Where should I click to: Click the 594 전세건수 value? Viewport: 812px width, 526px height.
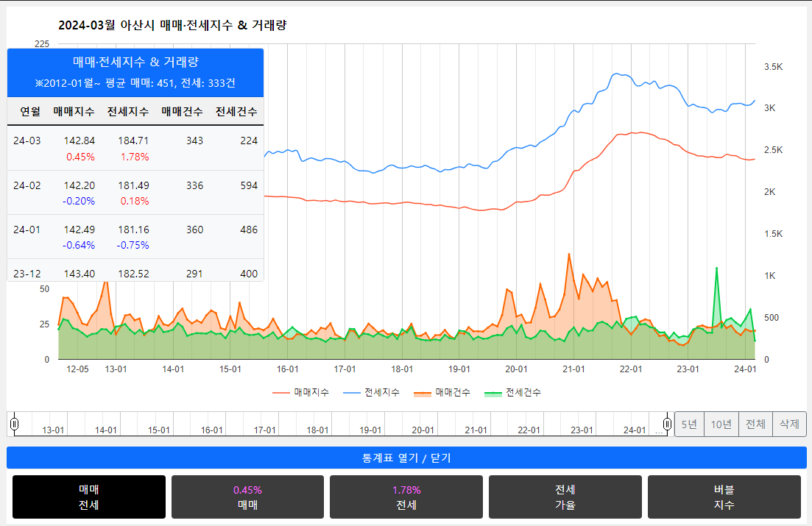coord(249,185)
